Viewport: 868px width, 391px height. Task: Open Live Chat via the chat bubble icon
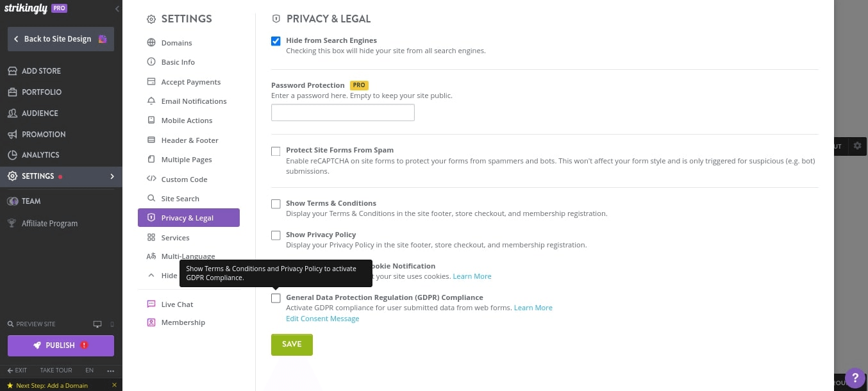click(x=151, y=304)
